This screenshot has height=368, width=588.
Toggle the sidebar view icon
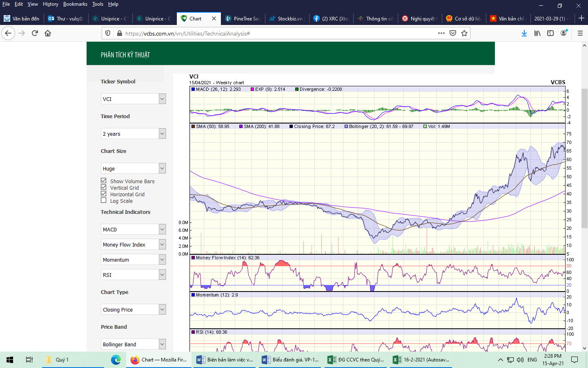point(550,33)
